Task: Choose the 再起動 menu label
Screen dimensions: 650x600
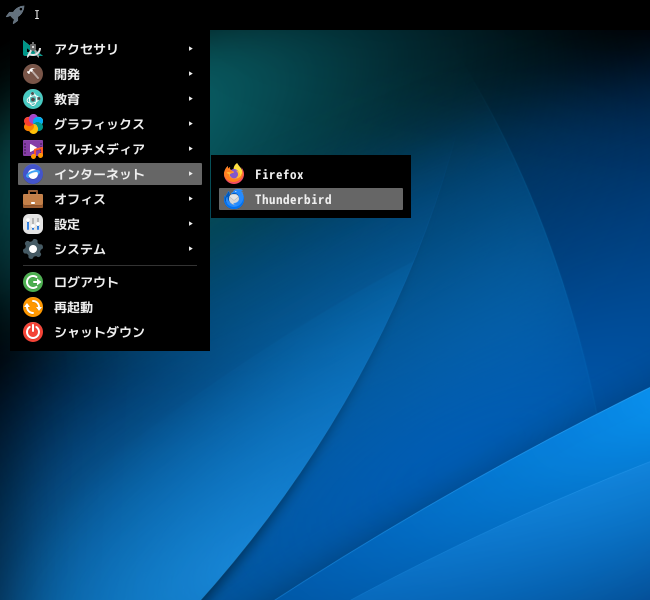Action: (x=73, y=307)
